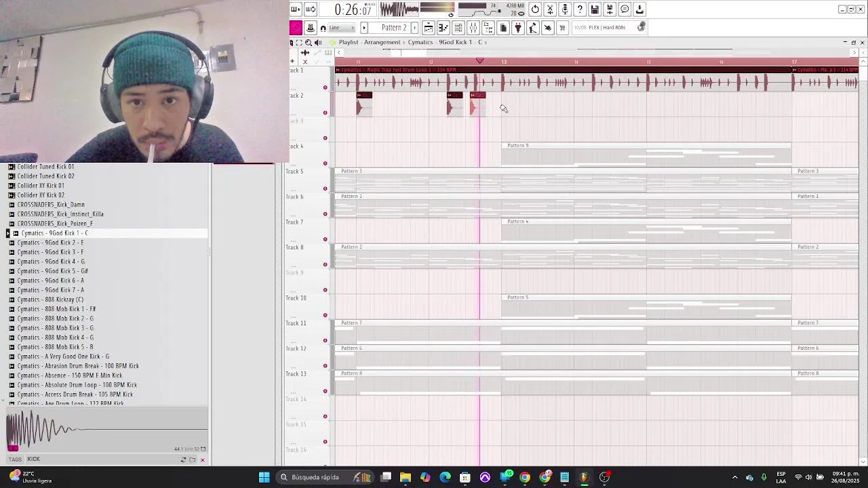
Task: Select Cymatics - 808 Kickray (C) sample
Action: 50,300
